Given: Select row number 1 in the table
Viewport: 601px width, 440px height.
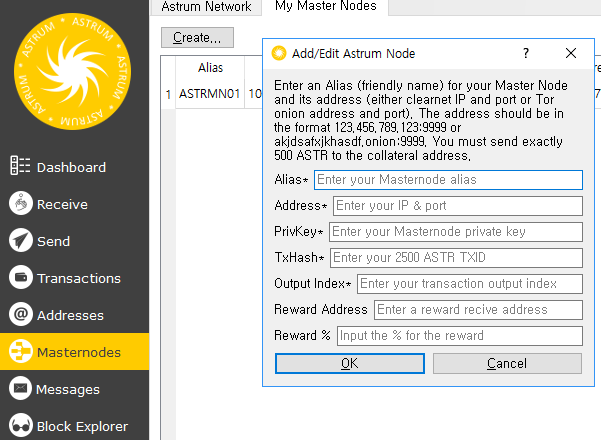Looking at the screenshot, I should click(x=168, y=94).
